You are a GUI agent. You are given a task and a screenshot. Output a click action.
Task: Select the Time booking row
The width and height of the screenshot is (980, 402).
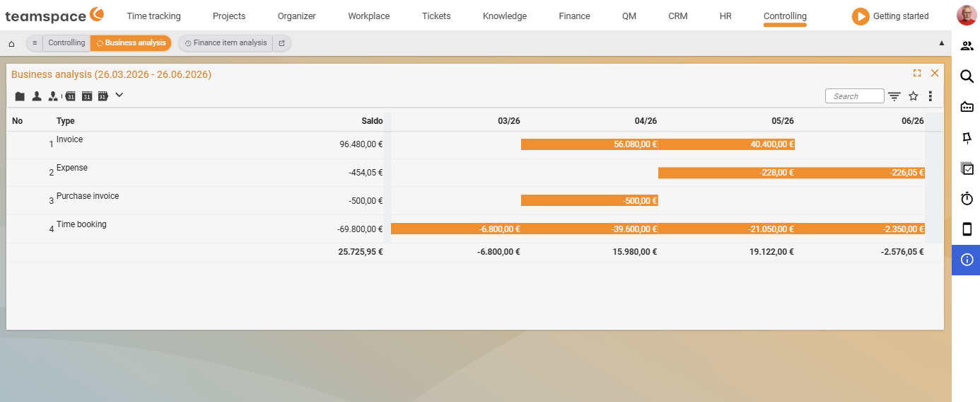pos(475,229)
